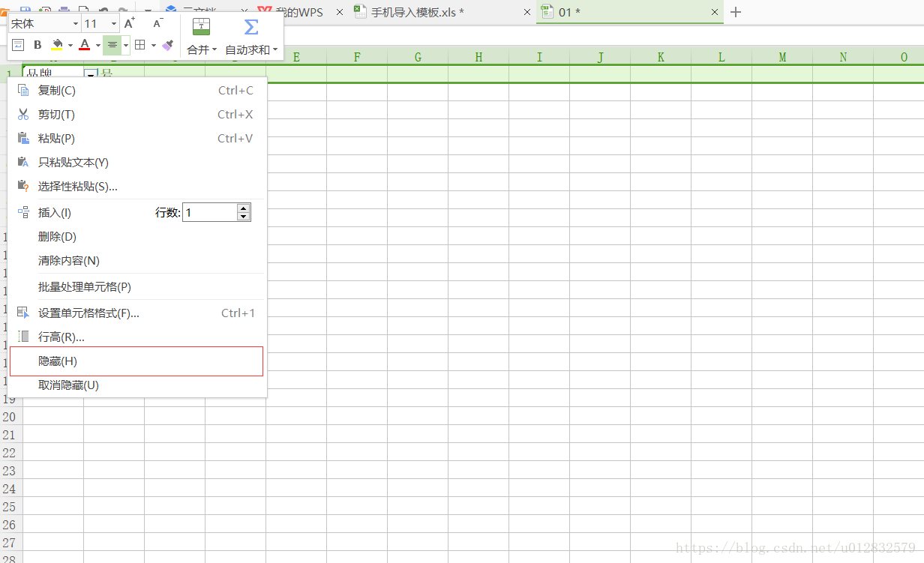Open the 合并 merge dropdown
The width and height of the screenshot is (924, 563).
point(202,49)
